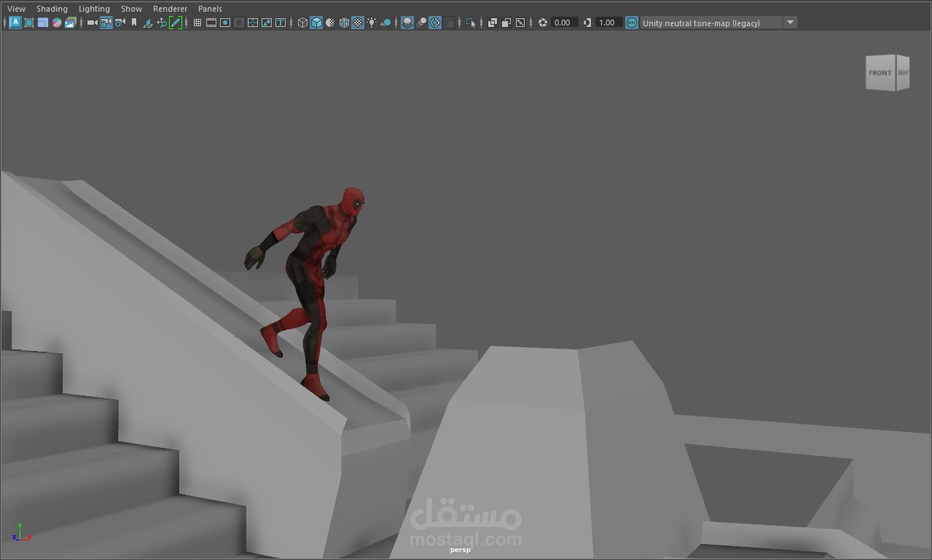Toggle the shadows icon
This screenshot has height=560, width=932.
385,23
